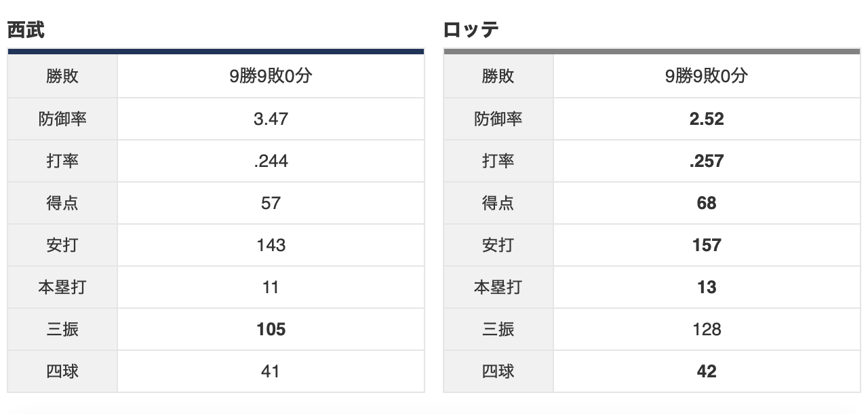Select Lotte's batting average .257
This screenshot has width=868, height=414.
click(707, 161)
